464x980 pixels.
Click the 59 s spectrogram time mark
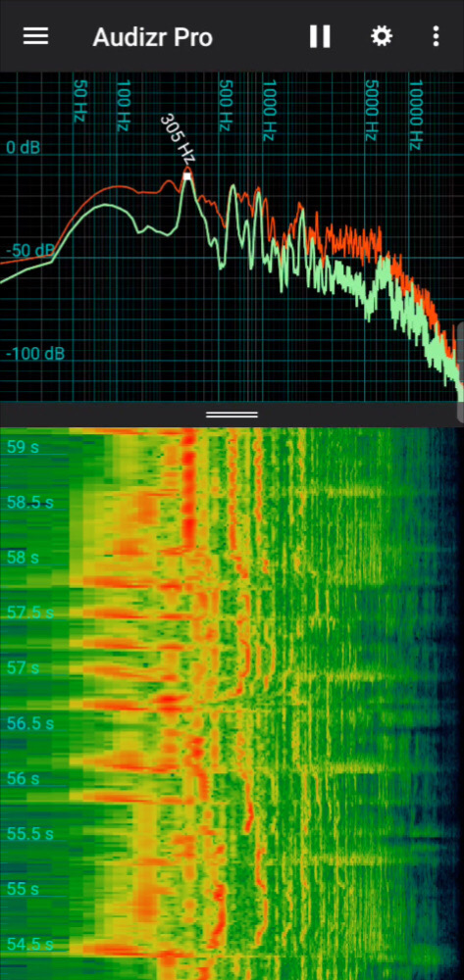(23, 446)
